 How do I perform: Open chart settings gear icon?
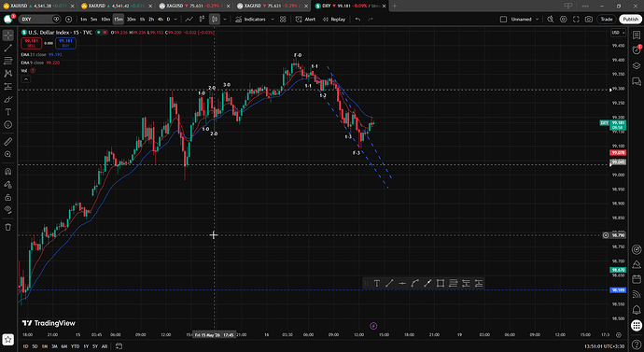[563, 20]
